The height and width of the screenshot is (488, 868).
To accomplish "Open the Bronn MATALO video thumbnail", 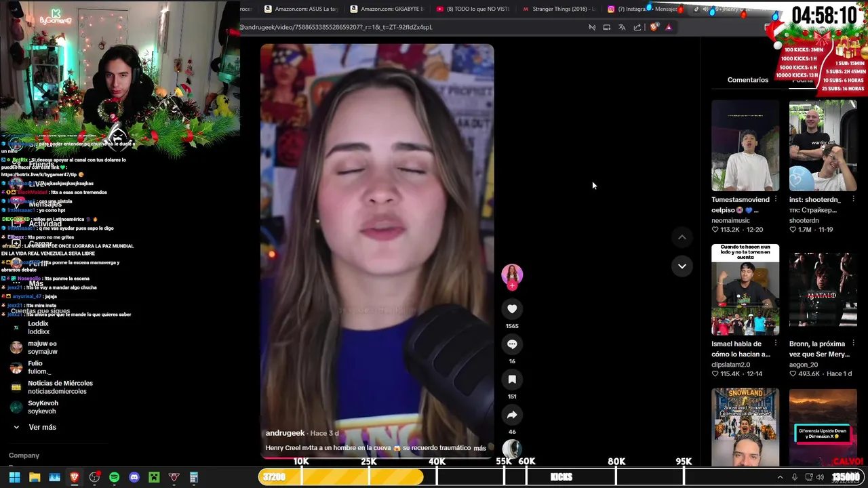I will click(x=823, y=289).
